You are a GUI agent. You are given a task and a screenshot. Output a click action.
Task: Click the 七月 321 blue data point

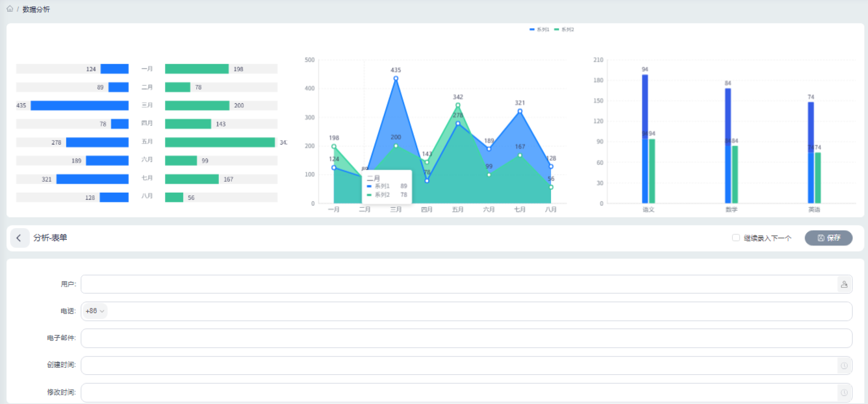pyautogui.click(x=520, y=111)
